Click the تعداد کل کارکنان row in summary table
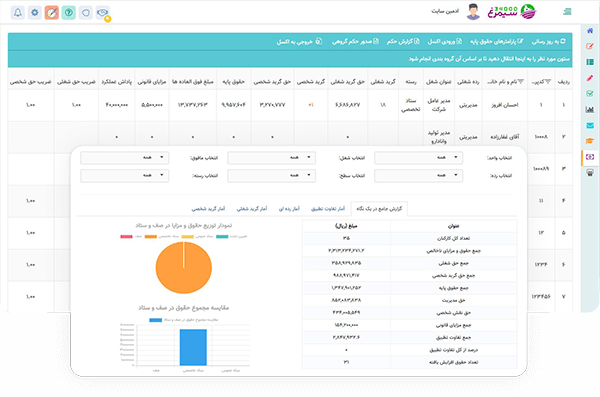Viewport: 600px width, 397px height. (409, 238)
